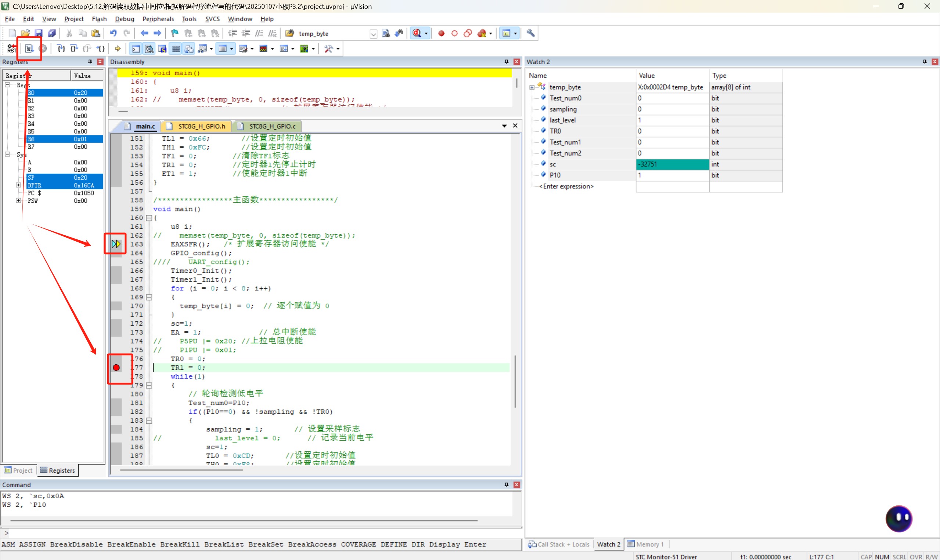The height and width of the screenshot is (560, 940).
Task: Switch to Call Stack + Locals tab
Action: pos(559,544)
